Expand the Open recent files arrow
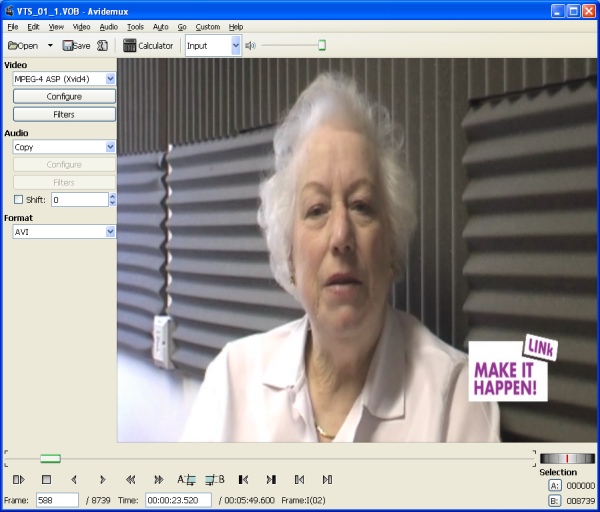Screen dimensions: 600x512 (x=50, y=46)
